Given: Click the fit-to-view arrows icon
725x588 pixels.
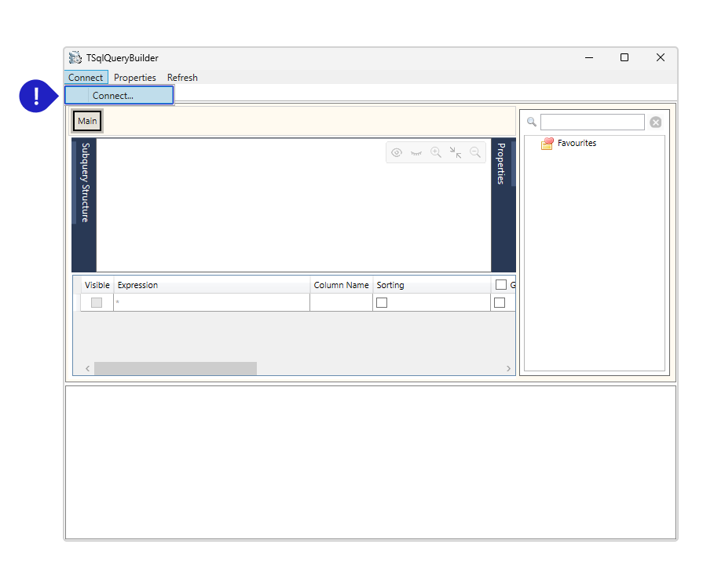Looking at the screenshot, I should click(456, 153).
